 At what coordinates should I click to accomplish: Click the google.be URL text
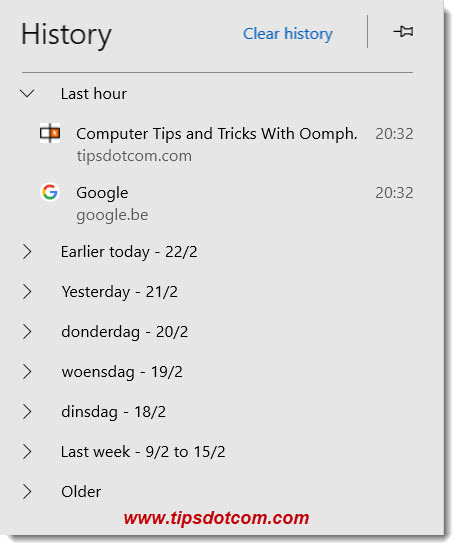112,215
